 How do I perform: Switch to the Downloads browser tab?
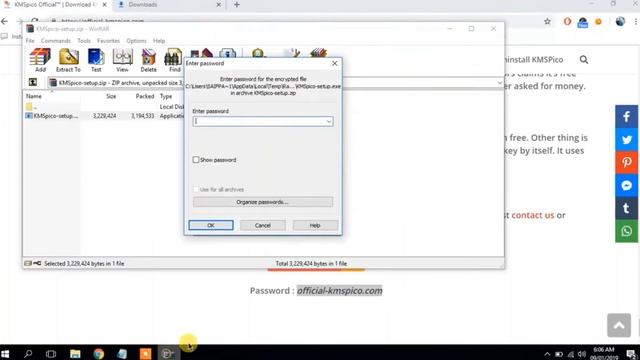(x=167, y=5)
